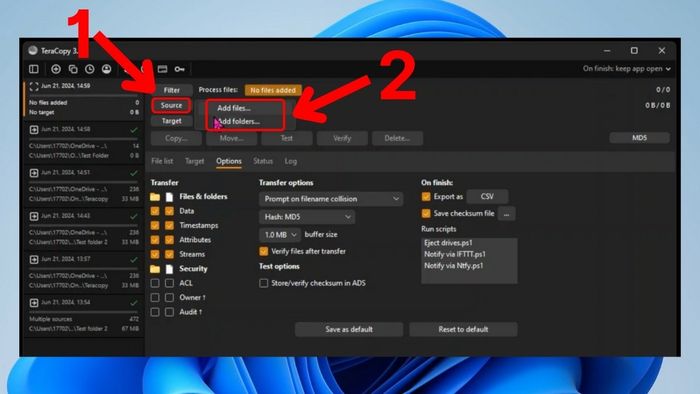Toggle file-column Timestamps checkbox next to label
Viewport: 700px width, 394px height.
(x=169, y=225)
